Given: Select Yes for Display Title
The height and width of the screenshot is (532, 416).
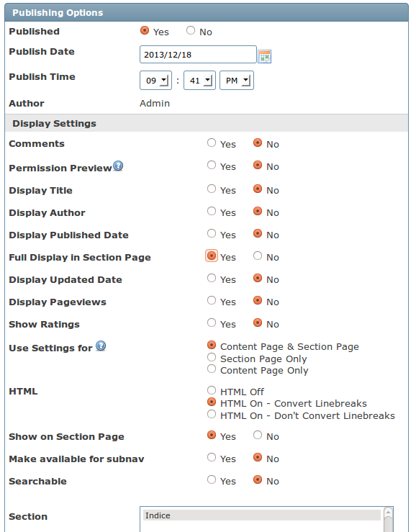Looking at the screenshot, I should click(212, 189).
